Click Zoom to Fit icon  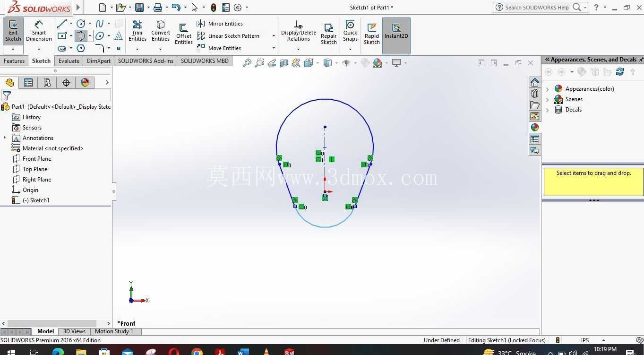247,63
